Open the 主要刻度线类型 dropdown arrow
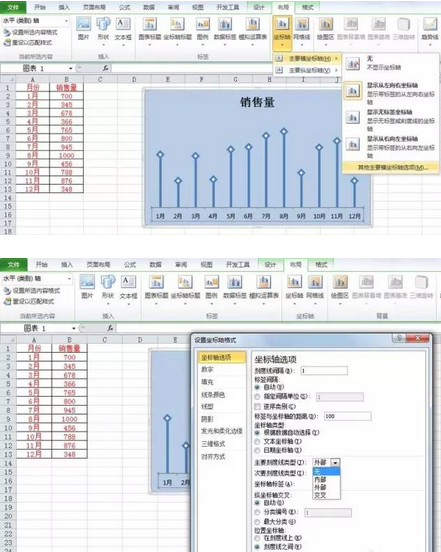The width and height of the screenshot is (441, 552). (335, 462)
